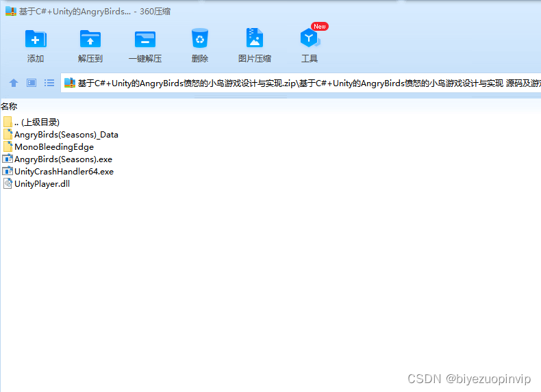Click the 解压到 (Extract to) icon

90,39
